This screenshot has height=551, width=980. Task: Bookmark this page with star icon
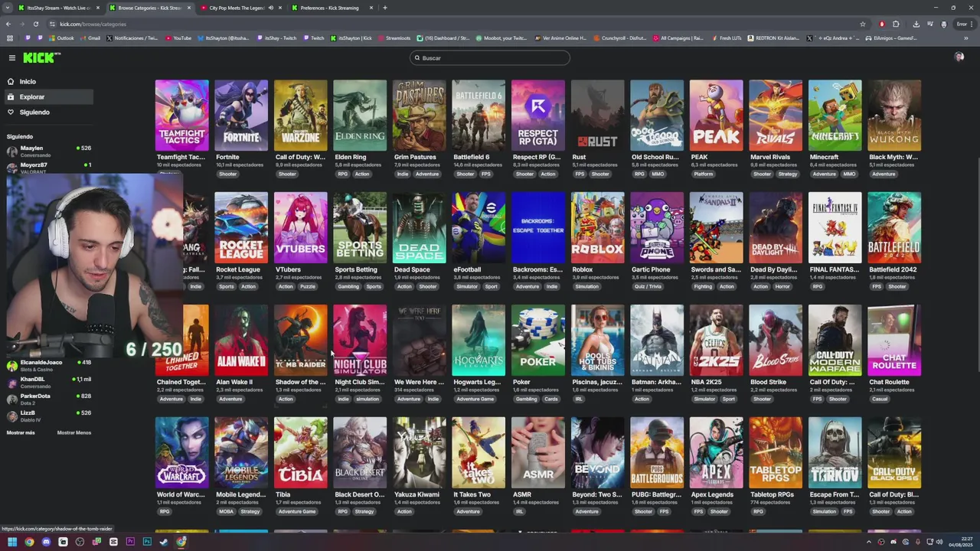863,24
